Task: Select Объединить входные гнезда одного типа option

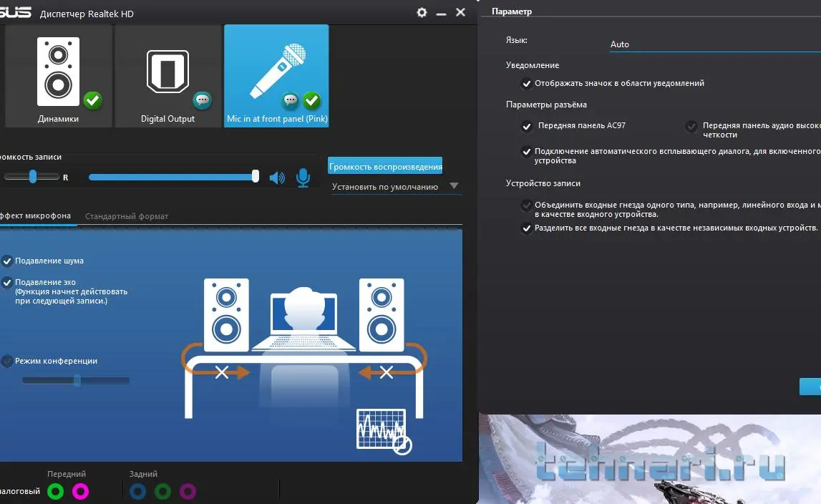Action: click(x=526, y=205)
